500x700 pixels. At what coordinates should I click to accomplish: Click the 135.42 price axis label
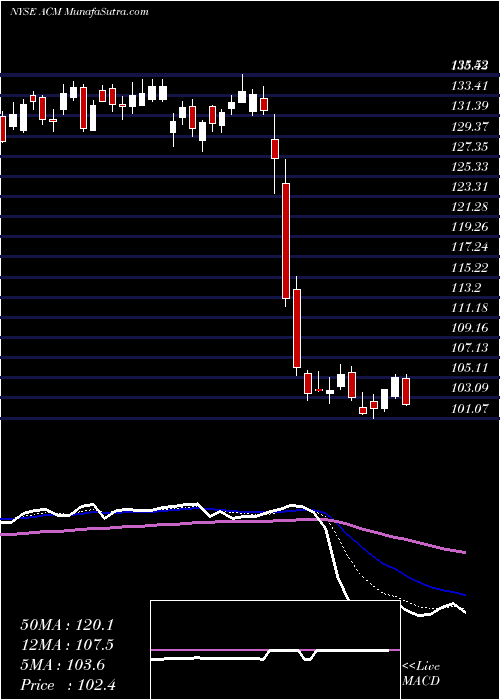tap(470, 66)
